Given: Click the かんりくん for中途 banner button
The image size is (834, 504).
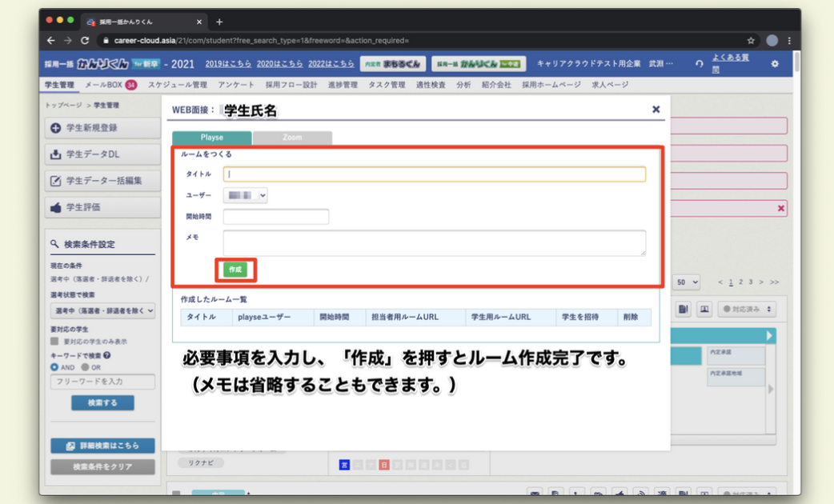Looking at the screenshot, I should click(x=479, y=64).
